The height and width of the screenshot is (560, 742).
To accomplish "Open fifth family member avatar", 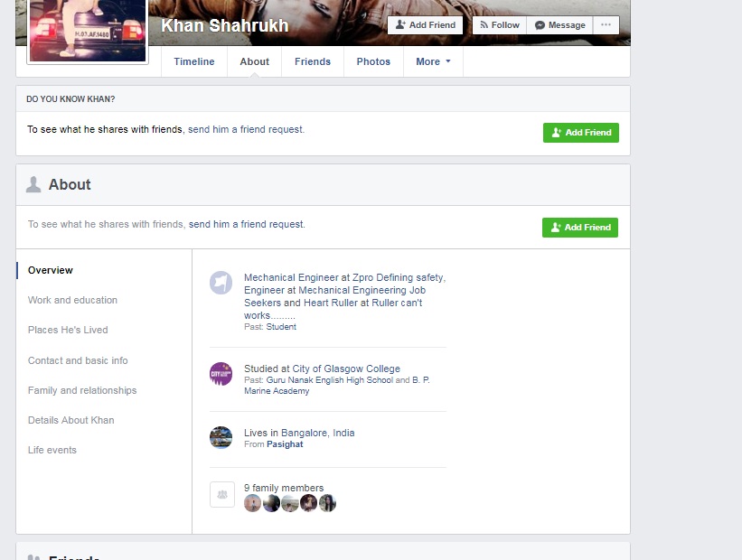I will coord(327,503).
